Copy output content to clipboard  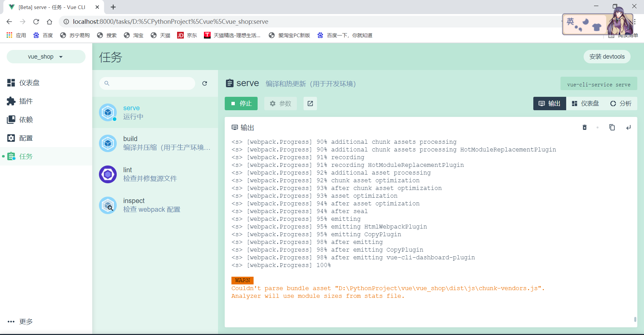tap(612, 127)
